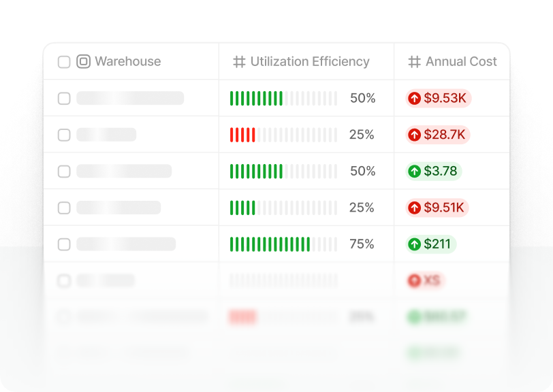Click red up-arrow icon on $28.7K
The image size is (553, 392).
coord(414,135)
